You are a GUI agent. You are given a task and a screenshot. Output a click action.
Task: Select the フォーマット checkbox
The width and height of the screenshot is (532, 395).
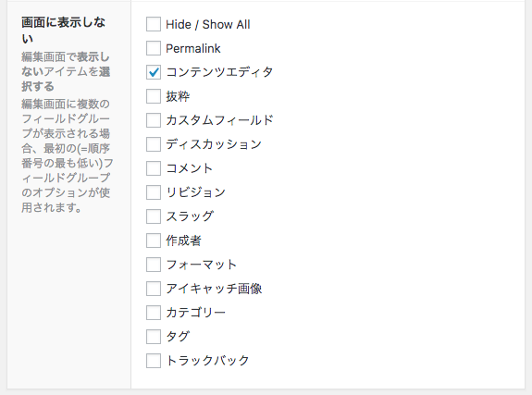tap(154, 265)
